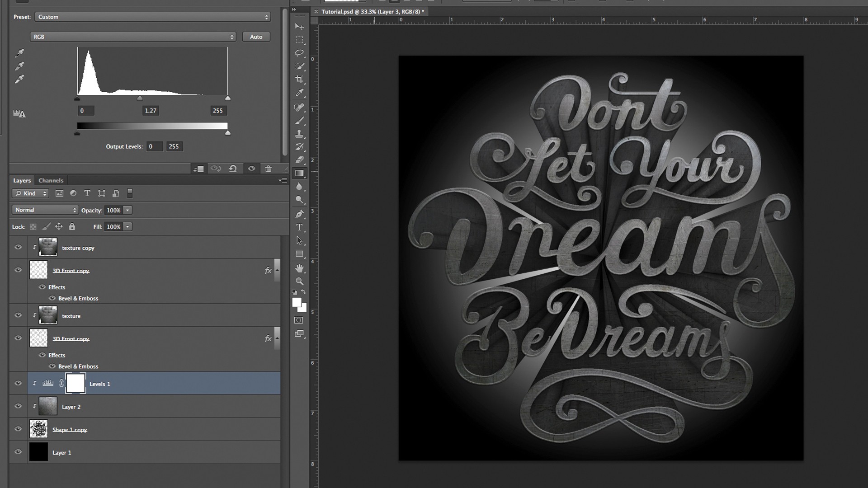Click the Layer 2 thumbnail
Image resolution: width=868 pixels, height=488 pixels.
(47, 406)
